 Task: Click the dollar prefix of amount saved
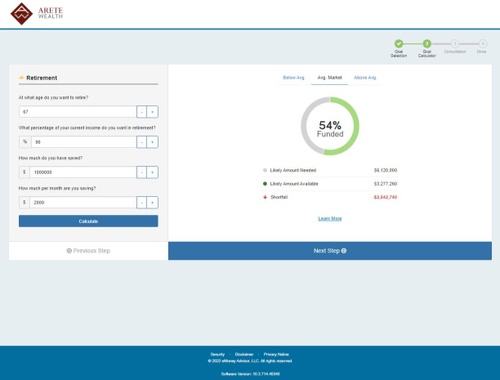24,172
